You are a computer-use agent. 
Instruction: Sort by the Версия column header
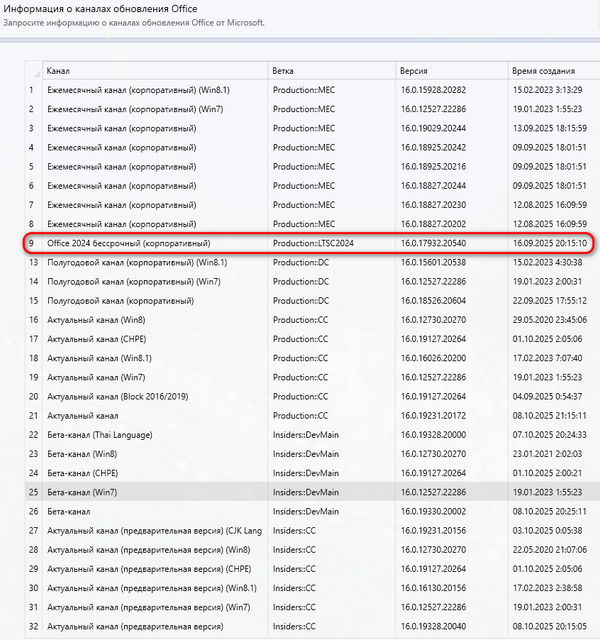pos(451,71)
